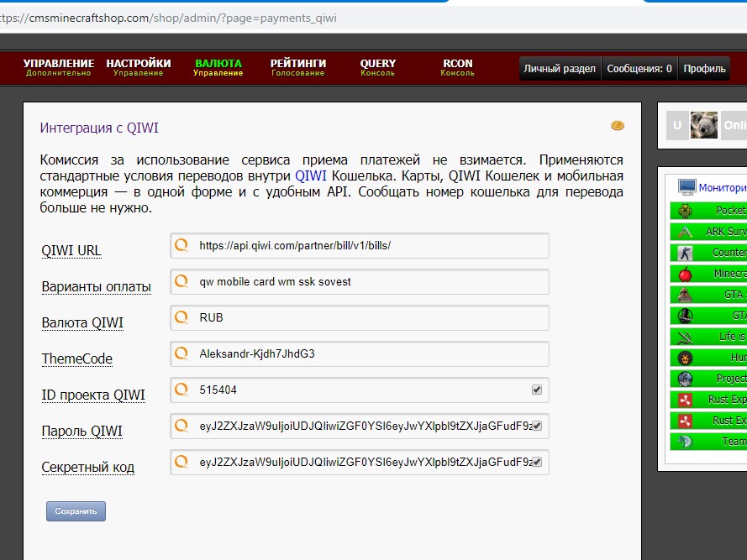The height and width of the screenshot is (560, 747).
Task: Open the НАСТРОЙКИ menu
Action: point(138,67)
